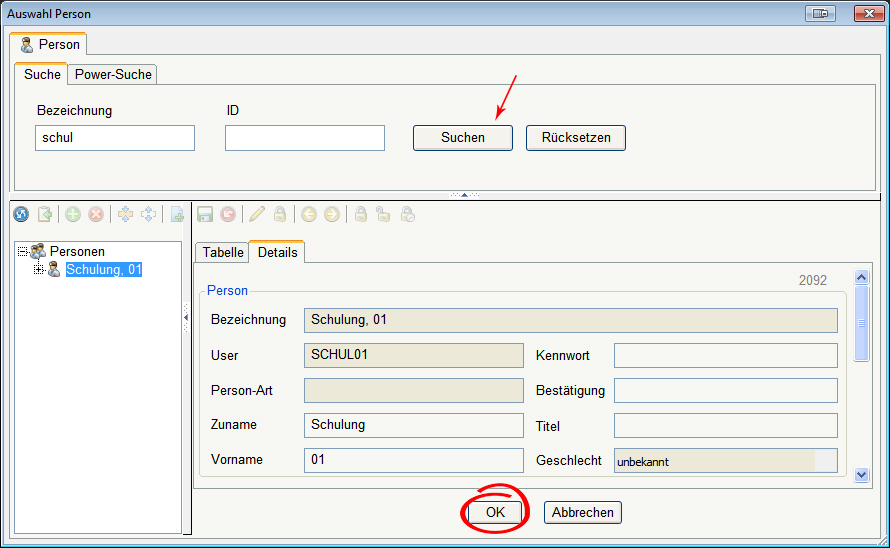This screenshot has width=890, height=548.
Task: Click the yellow forward arrow toolbar icon
Action: tap(331, 214)
